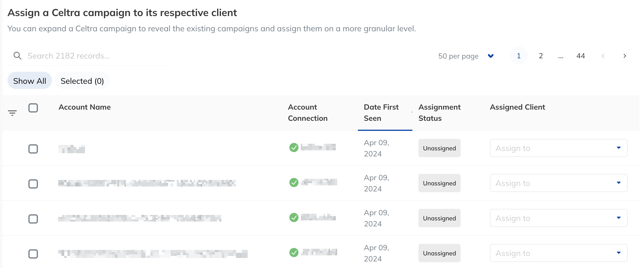The height and width of the screenshot is (268, 644).
Task: Click green connection checkmark in first row
Action: click(294, 147)
